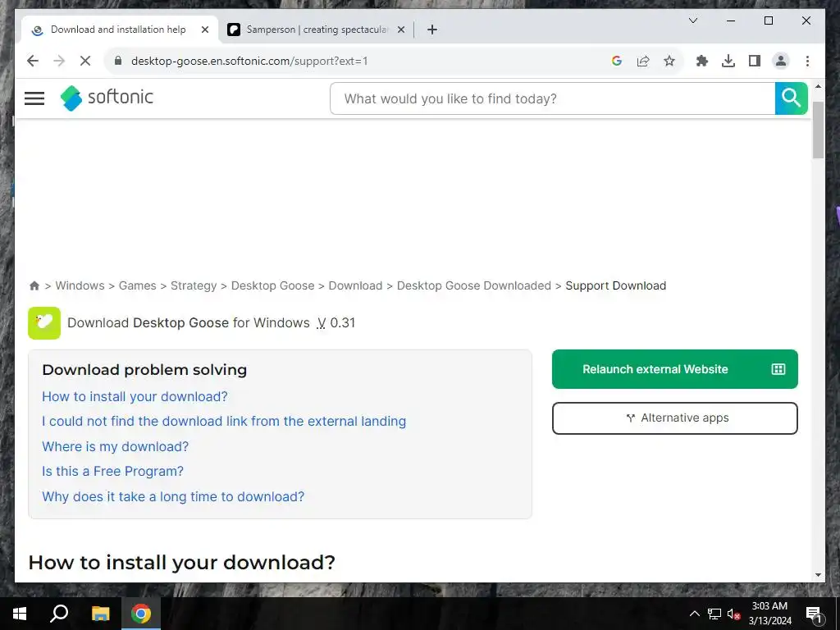840x630 pixels.
Task: Click the Desktop Goose app icon
Action: click(44, 323)
